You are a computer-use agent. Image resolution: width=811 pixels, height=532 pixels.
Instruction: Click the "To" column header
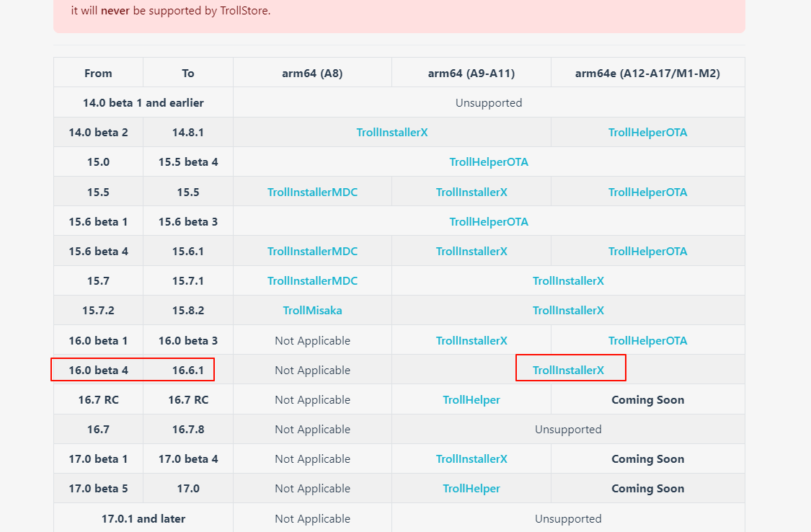coord(188,74)
